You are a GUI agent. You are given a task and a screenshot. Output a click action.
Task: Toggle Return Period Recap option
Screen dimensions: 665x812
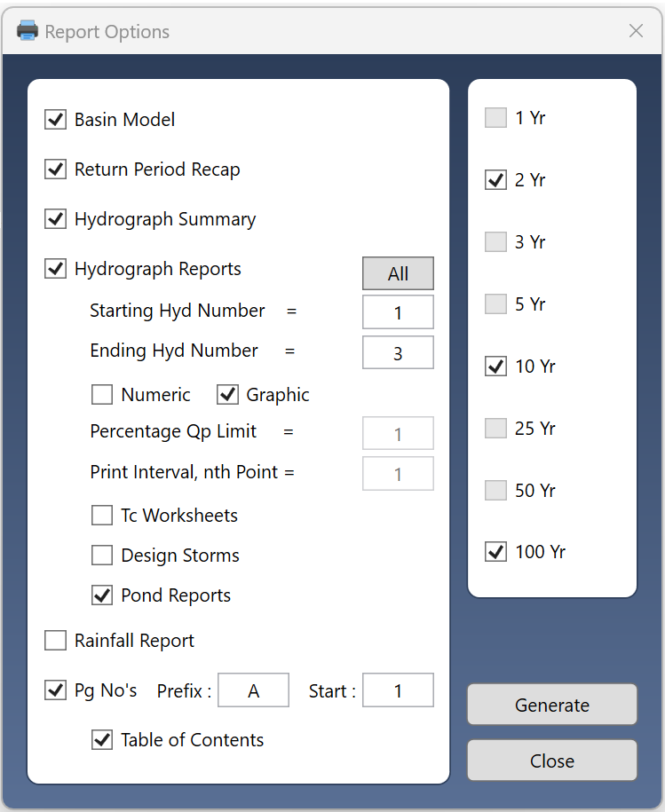click(55, 169)
